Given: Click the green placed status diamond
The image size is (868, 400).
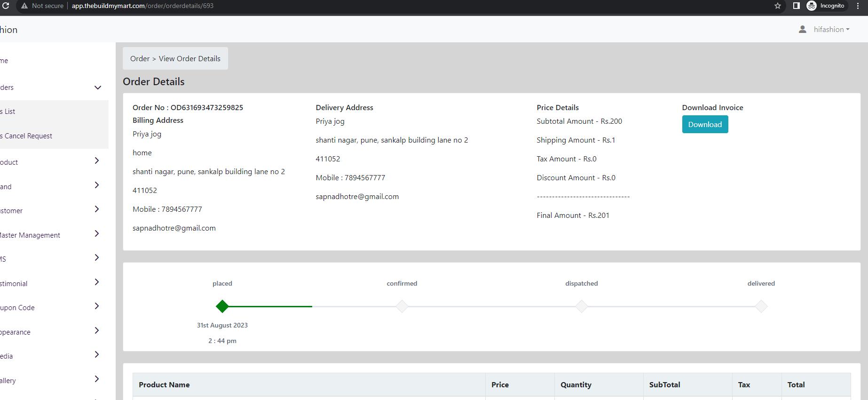Looking at the screenshot, I should [x=222, y=306].
